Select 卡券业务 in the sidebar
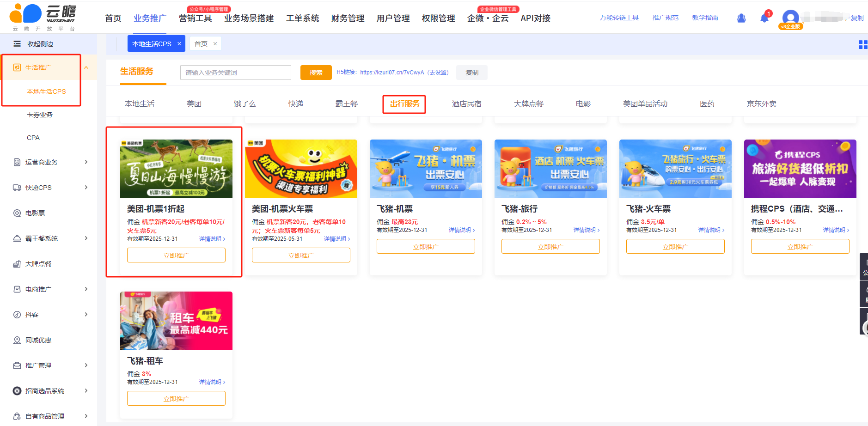 [x=40, y=115]
